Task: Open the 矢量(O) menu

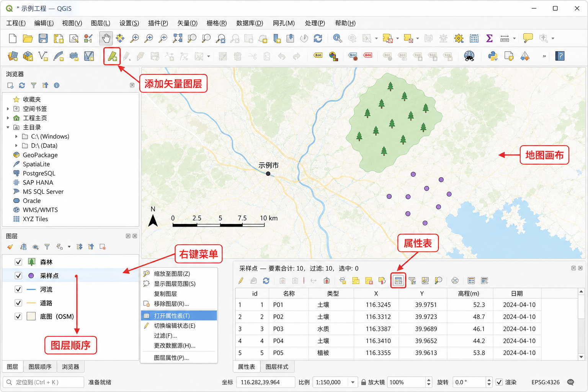Action: [x=187, y=23]
